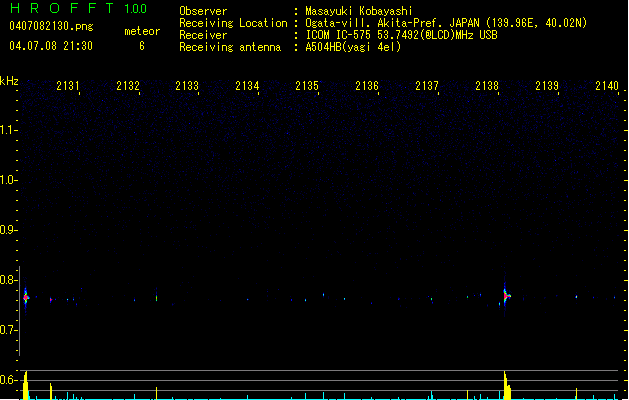Image resolution: width=629 pixels, height=400 pixels.
Task: Click the 2134 time axis marker
Action: coord(247,86)
